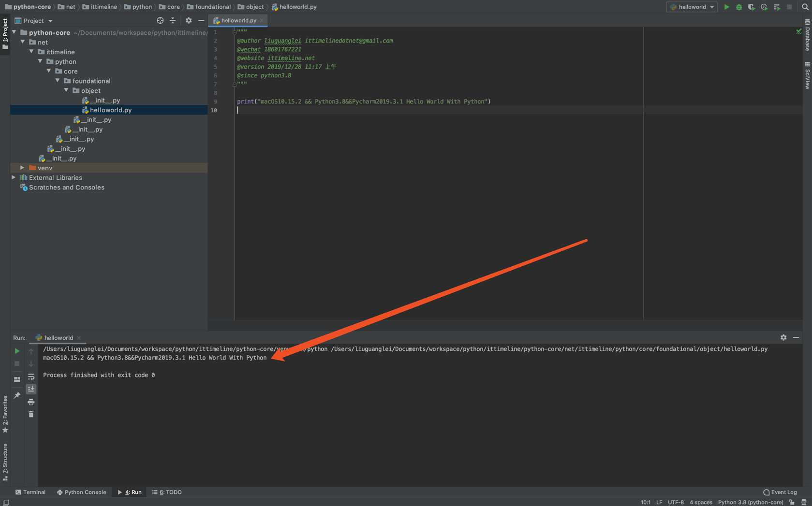This screenshot has height=506, width=812.
Task: Collapse the net folder
Action: pyautogui.click(x=23, y=42)
